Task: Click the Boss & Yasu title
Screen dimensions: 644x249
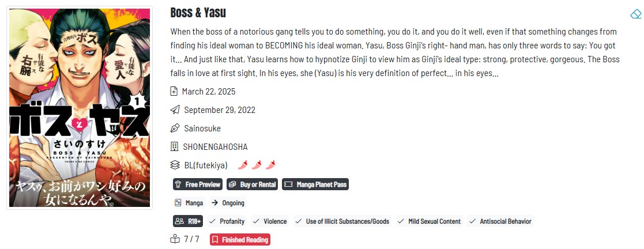Action: click(x=198, y=13)
